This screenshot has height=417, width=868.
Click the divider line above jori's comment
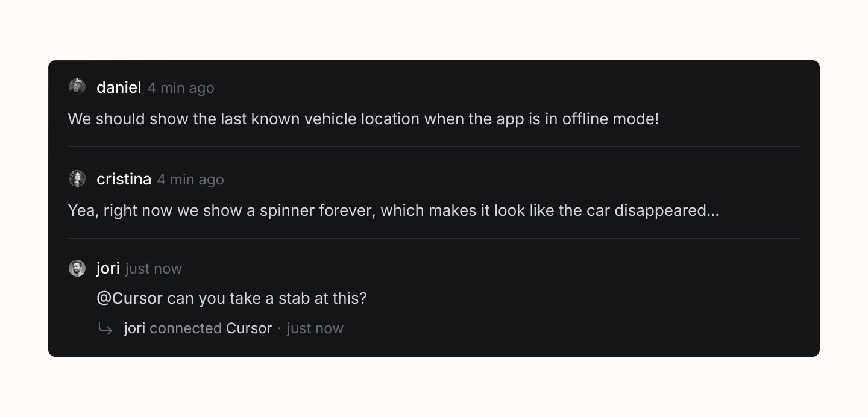(434, 238)
